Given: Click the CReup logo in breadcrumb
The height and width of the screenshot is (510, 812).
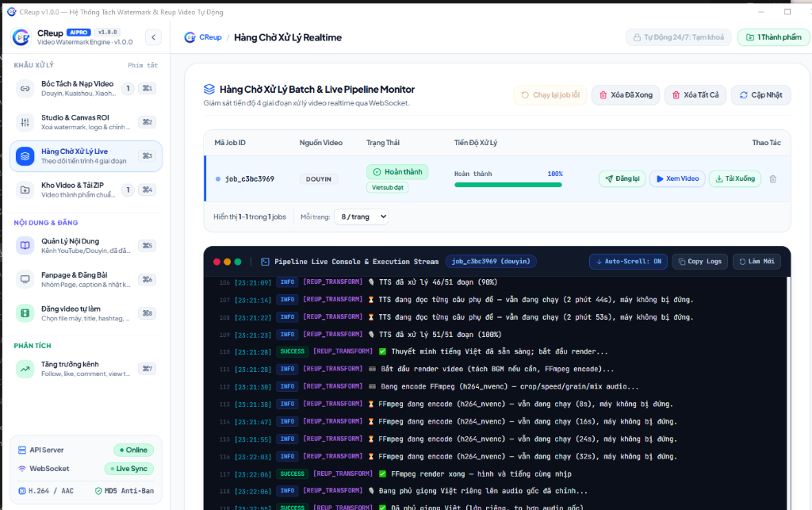Looking at the screenshot, I should click(x=190, y=37).
